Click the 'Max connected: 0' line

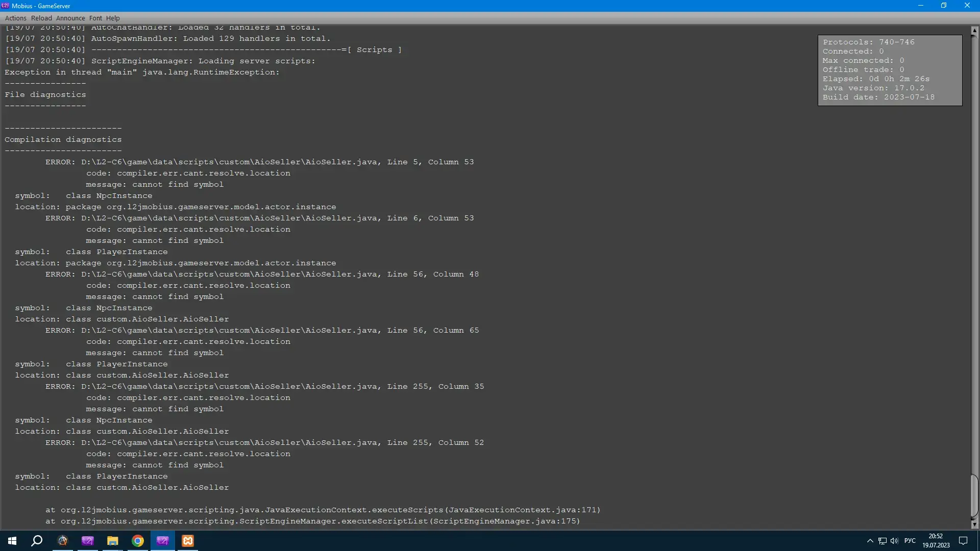[x=863, y=61]
